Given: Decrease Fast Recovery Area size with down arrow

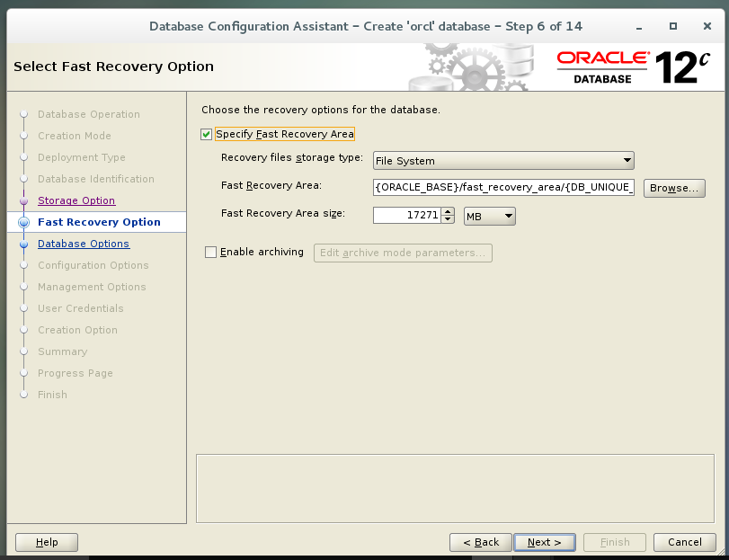Looking at the screenshot, I should pos(446,219).
